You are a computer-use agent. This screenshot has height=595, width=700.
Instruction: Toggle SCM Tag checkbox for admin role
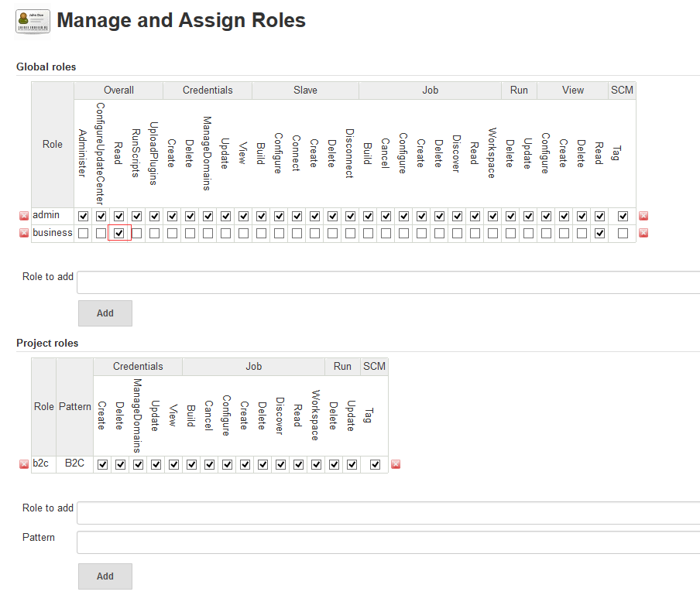click(623, 217)
